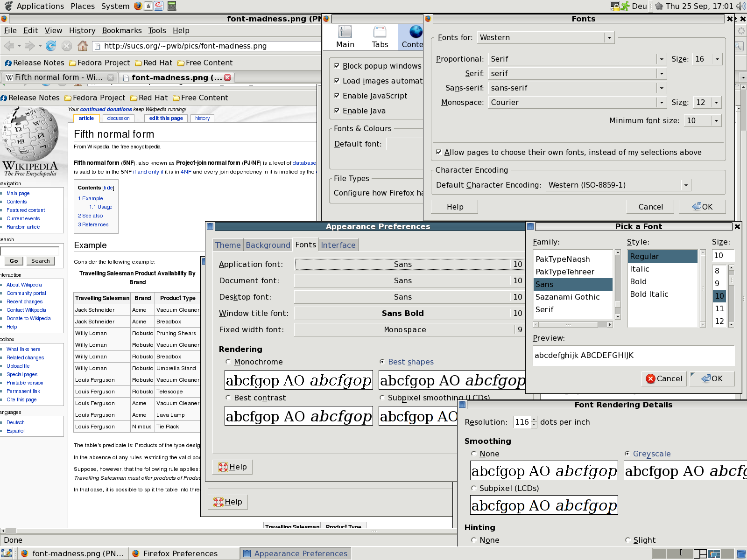
Task: Launch calculator from the top panel
Action: pos(172,6)
